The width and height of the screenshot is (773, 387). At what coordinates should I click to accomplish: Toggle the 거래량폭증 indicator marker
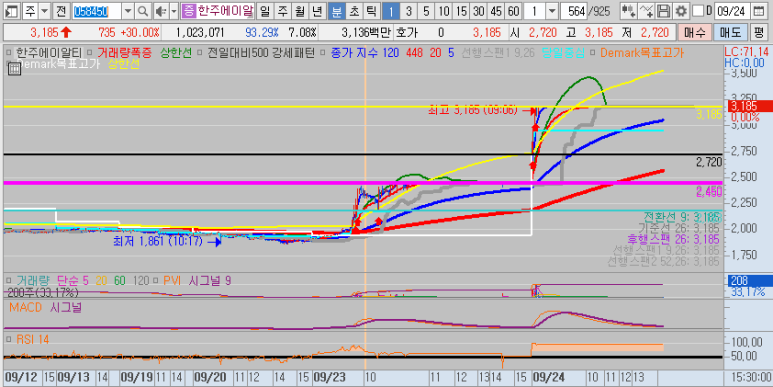[89, 53]
